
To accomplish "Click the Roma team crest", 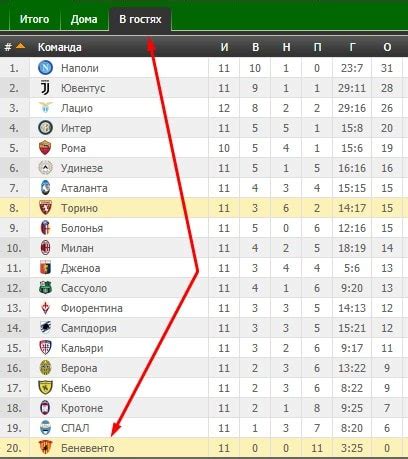I will pyautogui.click(x=45, y=148).
